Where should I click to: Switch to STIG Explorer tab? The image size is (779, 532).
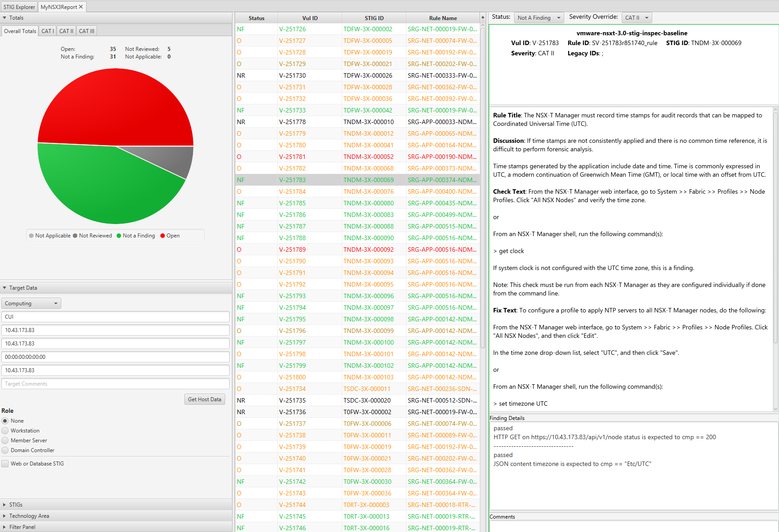(x=19, y=7)
